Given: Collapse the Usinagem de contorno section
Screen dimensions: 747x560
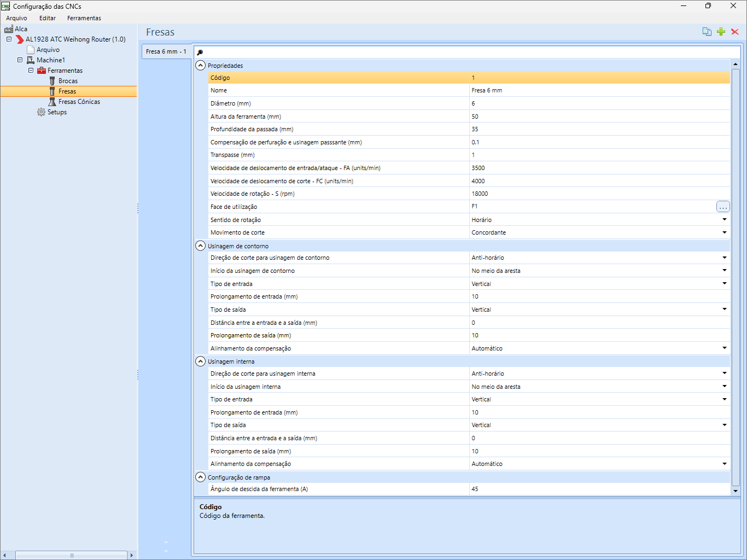Looking at the screenshot, I should (x=201, y=246).
